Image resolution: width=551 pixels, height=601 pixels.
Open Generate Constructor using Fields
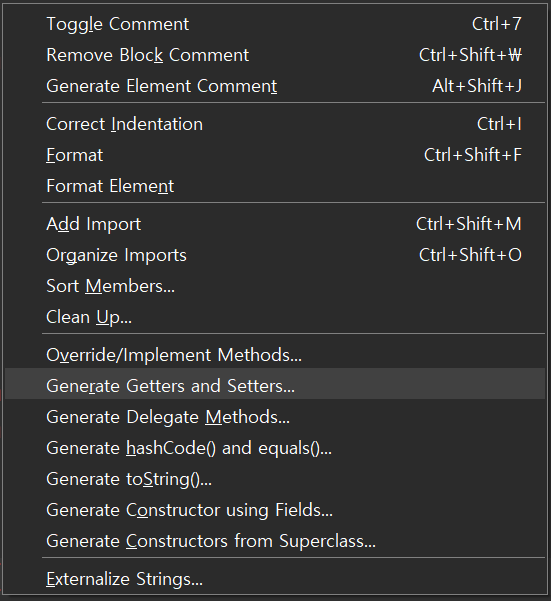click(275, 510)
